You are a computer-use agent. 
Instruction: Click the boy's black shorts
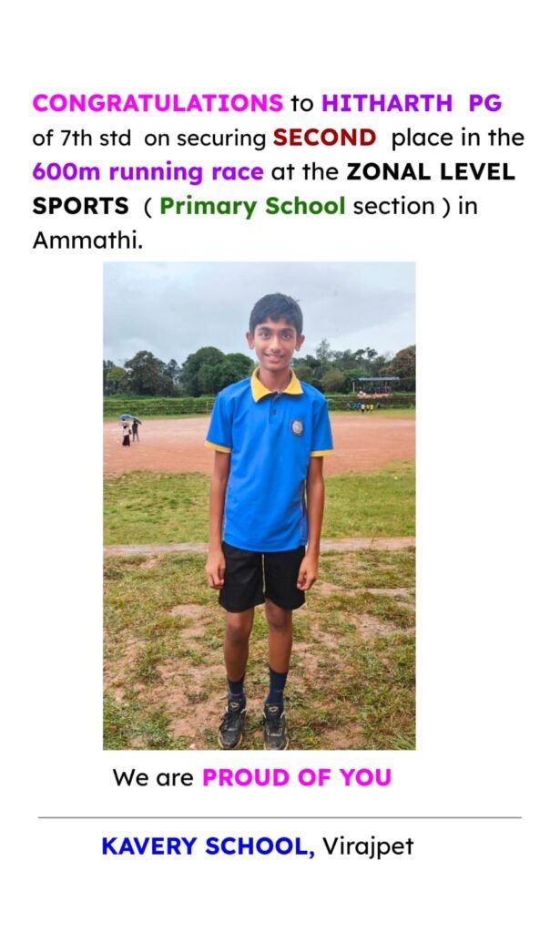tap(262, 577)
